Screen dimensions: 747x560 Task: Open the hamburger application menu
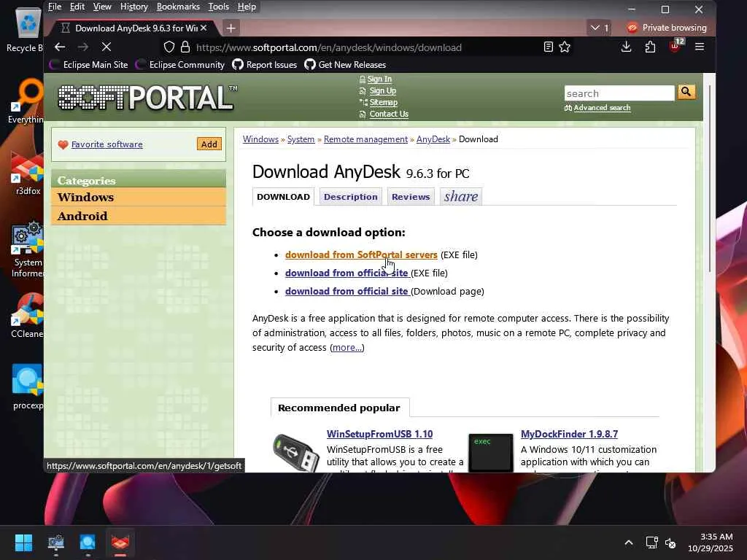click(x=700, y=47)
